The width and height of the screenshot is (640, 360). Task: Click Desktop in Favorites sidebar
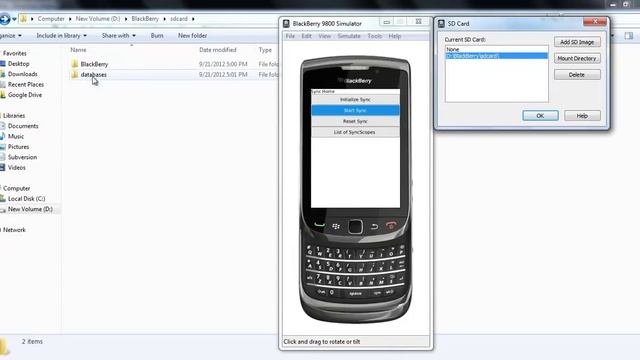[x=18, y=64]
